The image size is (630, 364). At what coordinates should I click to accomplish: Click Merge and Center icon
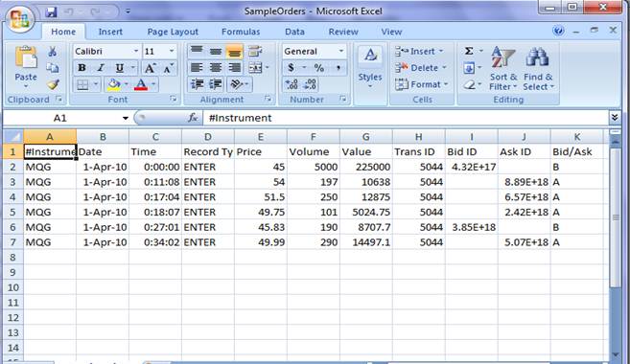pyautogui.click(x=255, y=68)
